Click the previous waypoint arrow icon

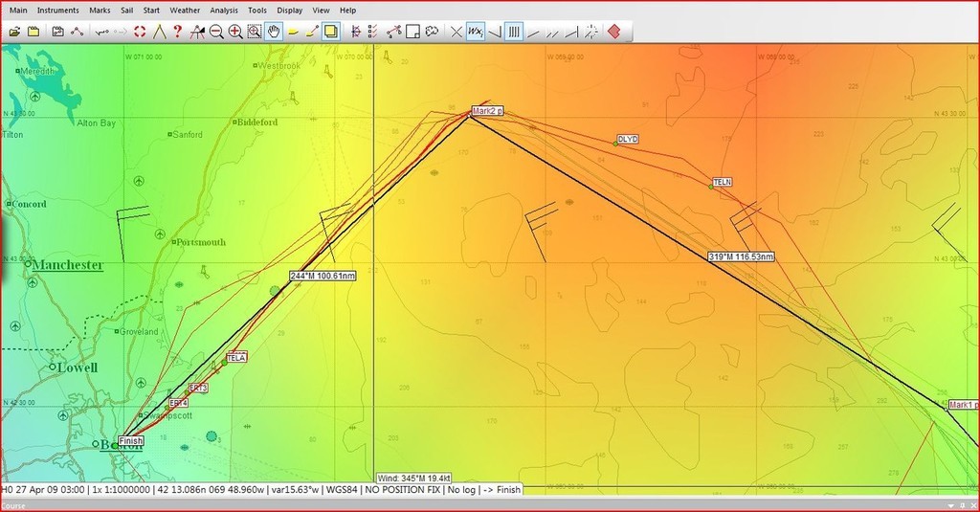pos(101,32)
